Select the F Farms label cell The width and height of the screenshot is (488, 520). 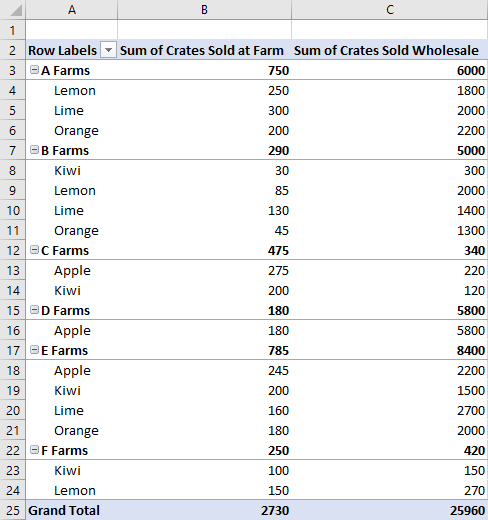pos(72,450)
